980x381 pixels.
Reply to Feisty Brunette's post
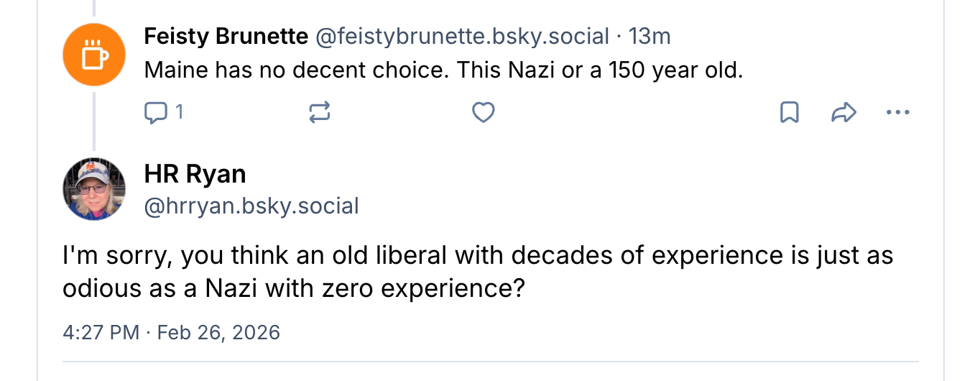156,112
